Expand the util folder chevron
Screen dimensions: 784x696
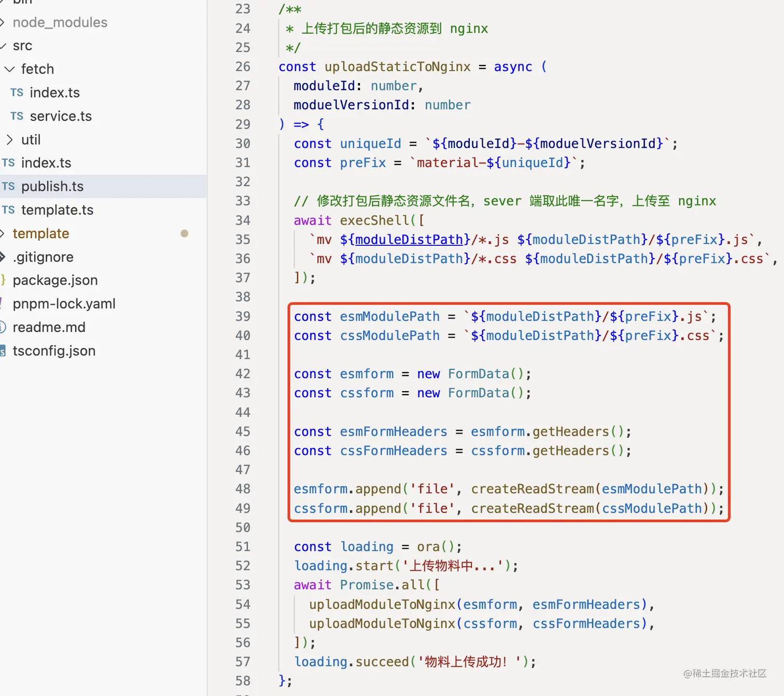[9, 140]
